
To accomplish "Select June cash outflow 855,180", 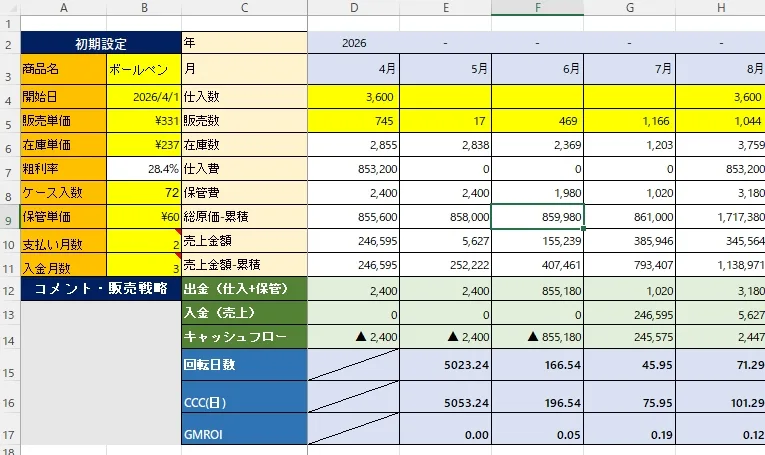I will coord(538,289).
